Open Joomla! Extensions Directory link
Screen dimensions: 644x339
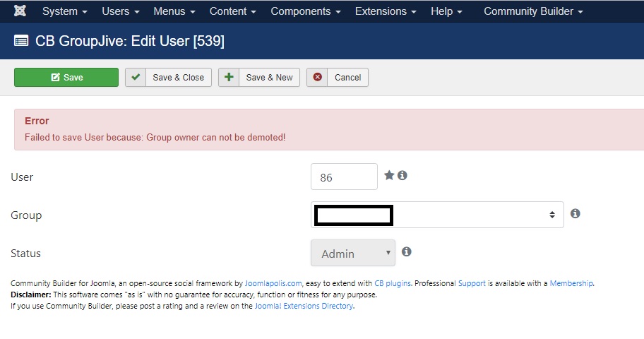(x=304, y=306)
